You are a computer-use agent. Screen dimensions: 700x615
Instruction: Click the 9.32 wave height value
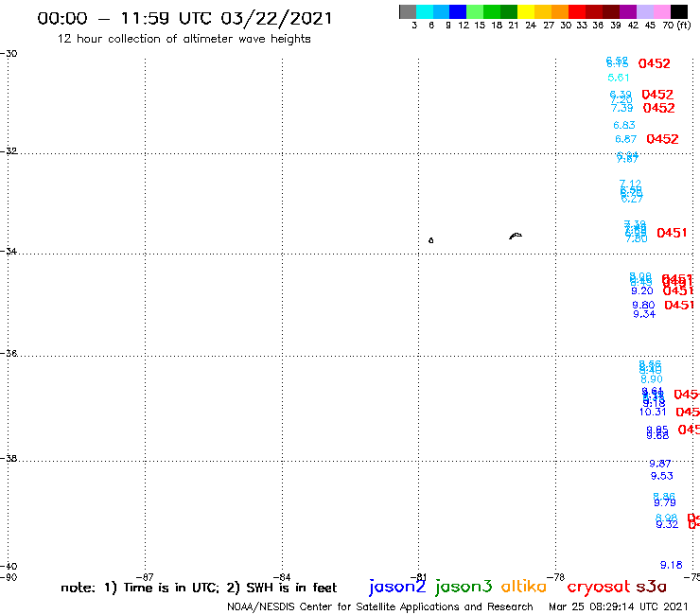pyautogui.click(x=667, y=525)
